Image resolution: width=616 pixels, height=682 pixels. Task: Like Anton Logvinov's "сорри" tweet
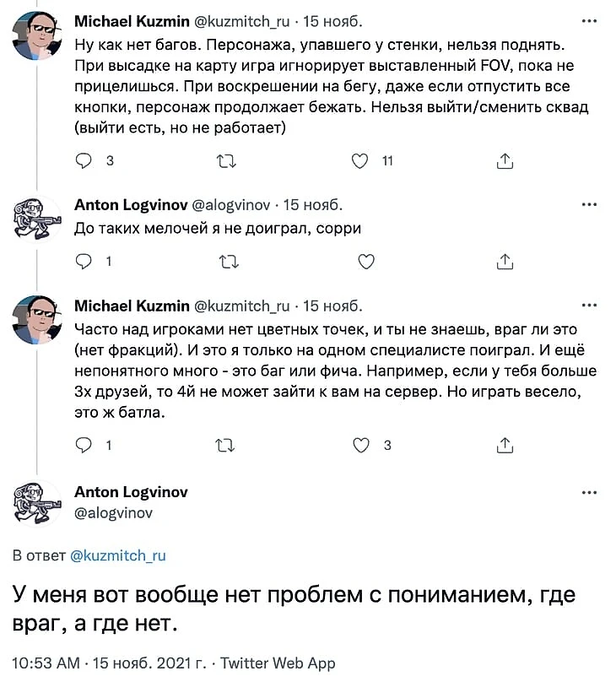click(365, 262)
